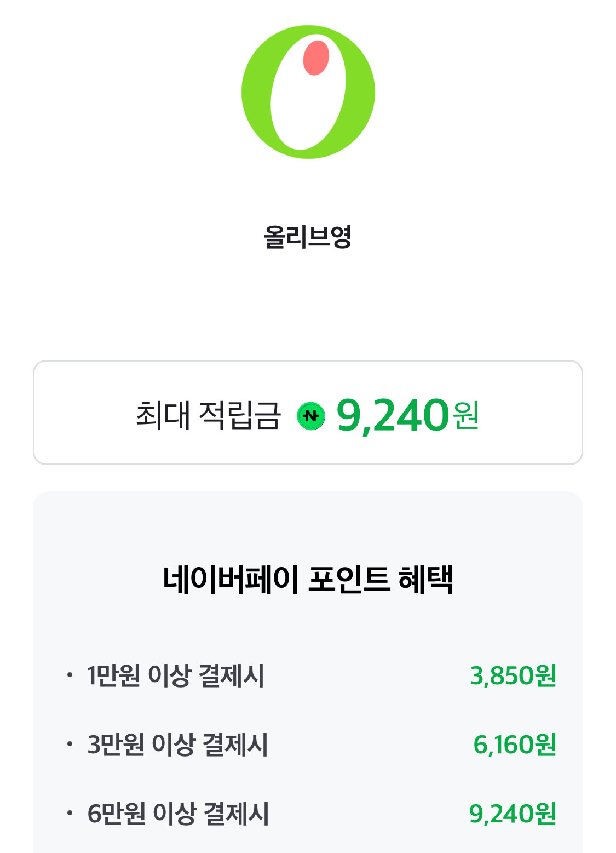
Task: Click the large 9,240 amount in the top box
Action: [x=393, y=415]
